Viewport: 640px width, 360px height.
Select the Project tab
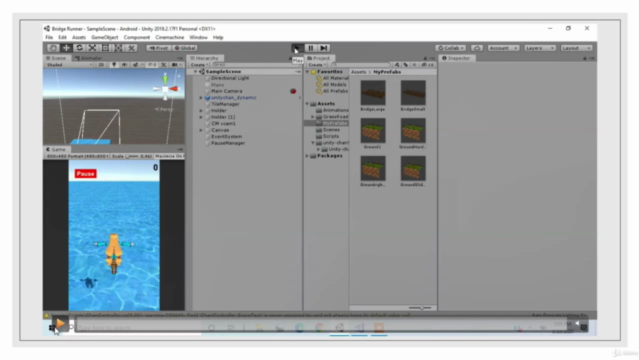point(319,58)
